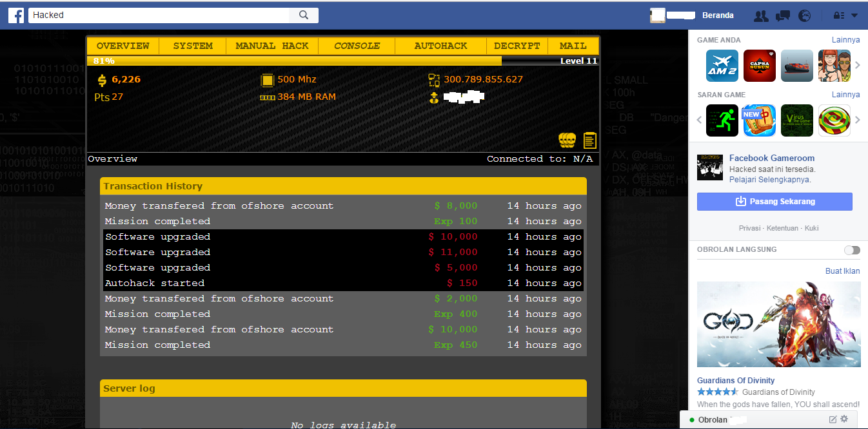Open the account dropdown arrow
This screenshot has height=429, width=868.
pos(854,15)
